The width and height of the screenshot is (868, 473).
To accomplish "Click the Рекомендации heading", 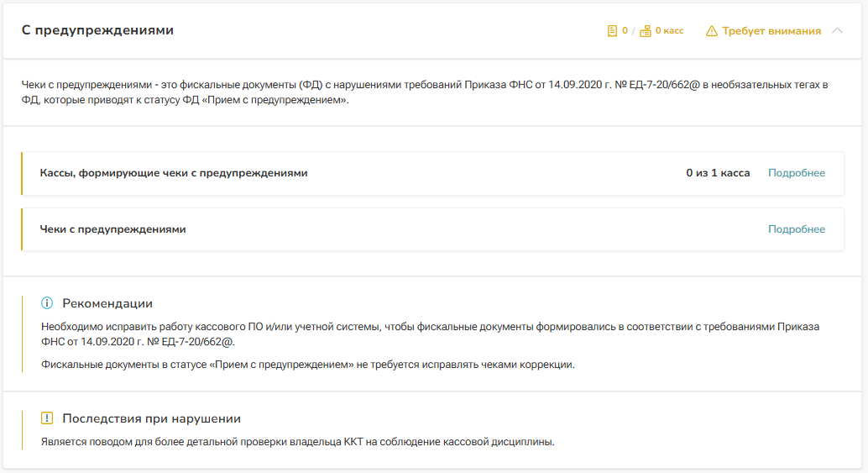I will point(107,303).
